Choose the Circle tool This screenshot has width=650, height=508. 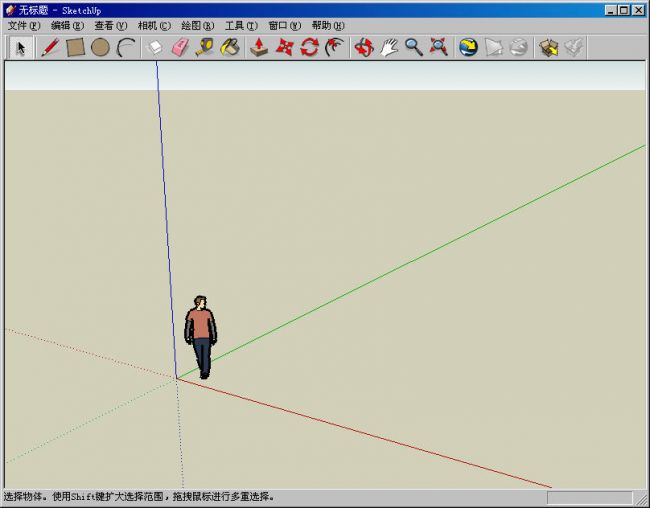pyautogui.click(x=100, y=47)
